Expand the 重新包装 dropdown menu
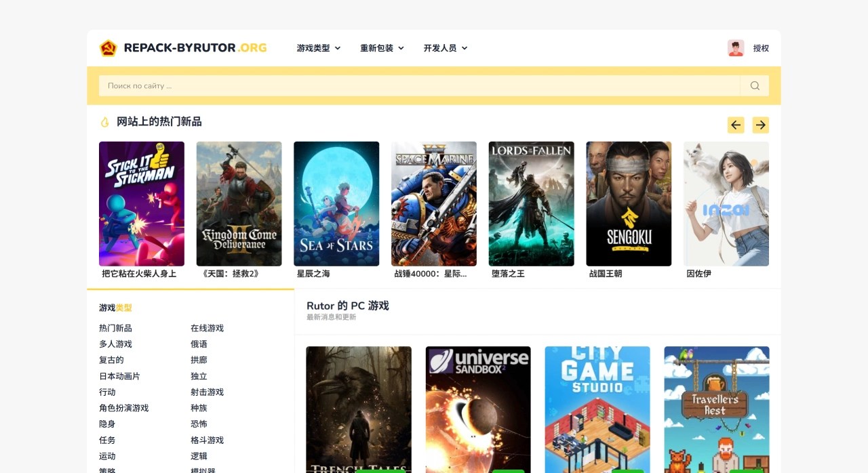 coord(382,48)
